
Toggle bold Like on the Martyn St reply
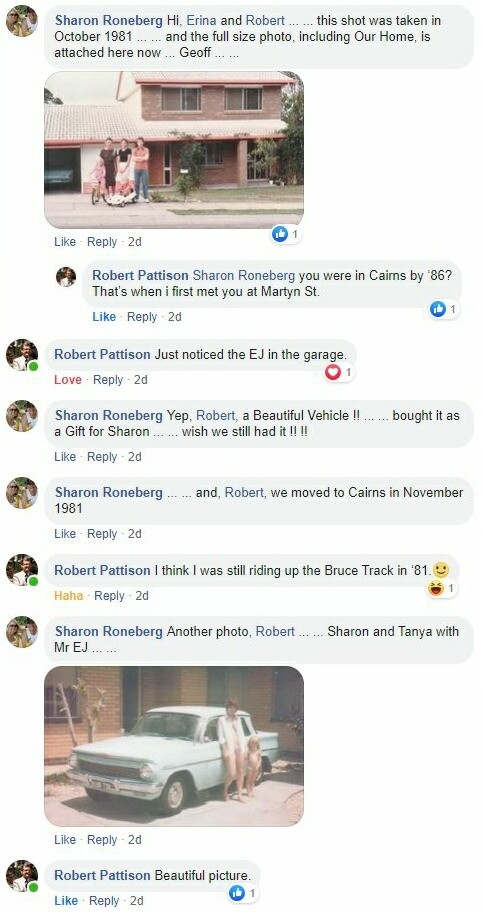104,317
